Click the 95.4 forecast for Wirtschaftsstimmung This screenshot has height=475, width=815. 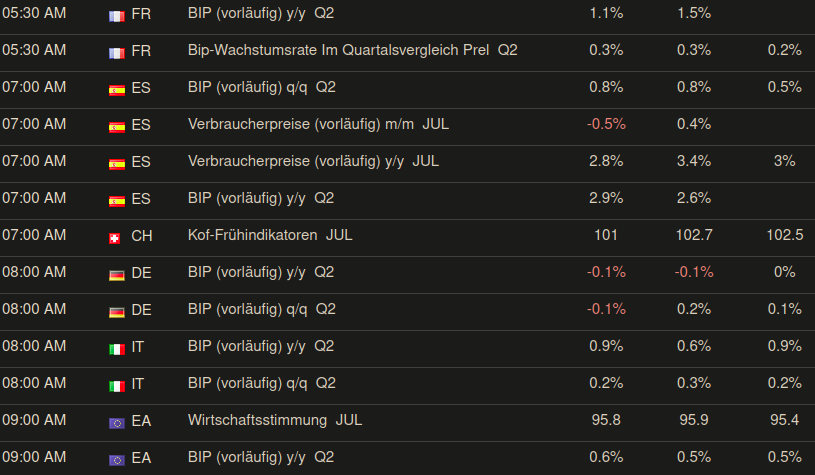coord(784,421)
